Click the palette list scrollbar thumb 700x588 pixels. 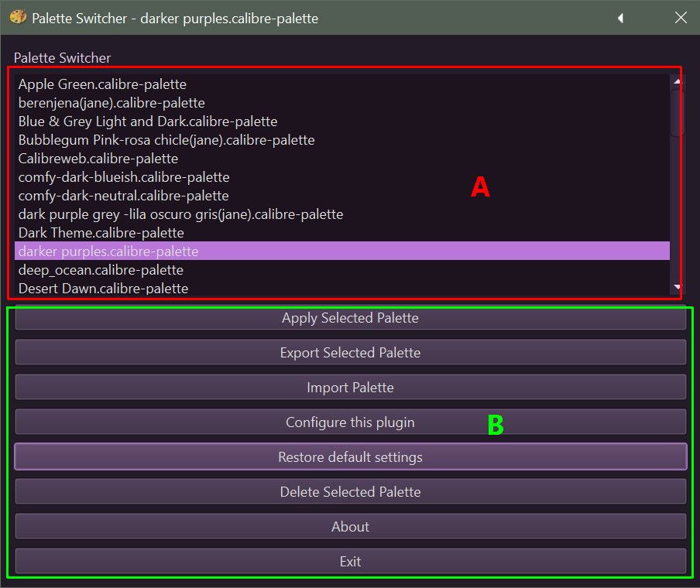click(x=678, y=113)
